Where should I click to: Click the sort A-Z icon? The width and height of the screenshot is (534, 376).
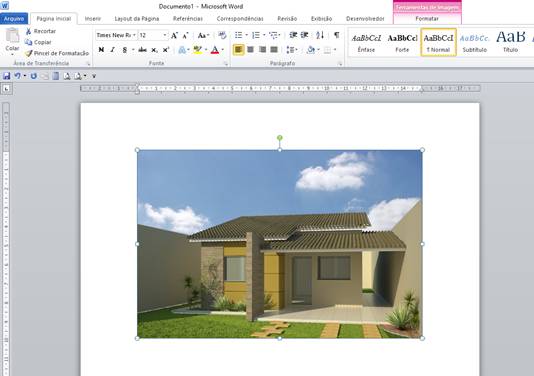(x=320, y=35)
